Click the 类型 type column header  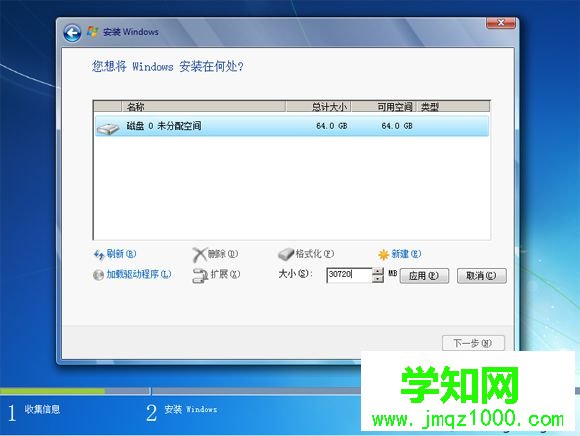pyautogui.click(x=453, y=107)
